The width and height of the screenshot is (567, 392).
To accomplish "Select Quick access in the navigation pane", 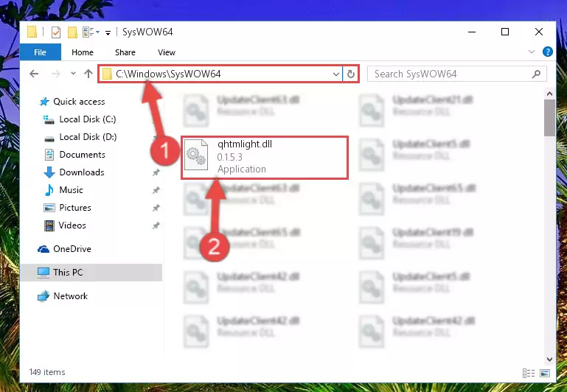I will (x=79, y=102).
